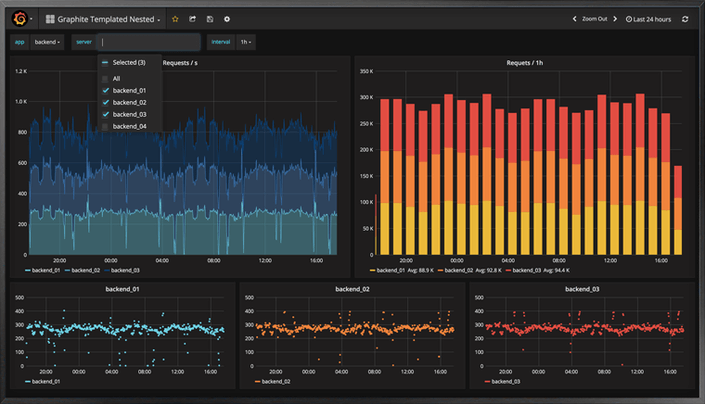The image size is (705, 404).
Task: Click the server filter text input
Action: [149, 42]
